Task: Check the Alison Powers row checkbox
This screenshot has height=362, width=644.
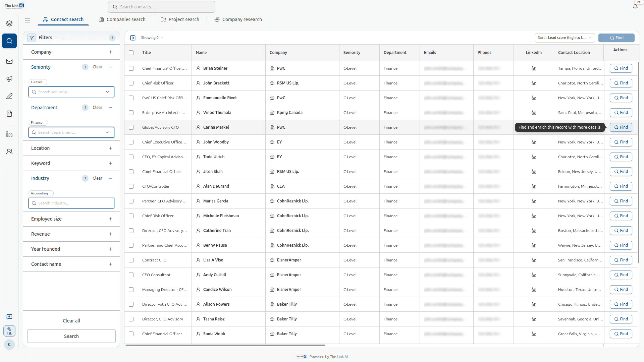Action: pyautogui.click(x=131, y=304)
